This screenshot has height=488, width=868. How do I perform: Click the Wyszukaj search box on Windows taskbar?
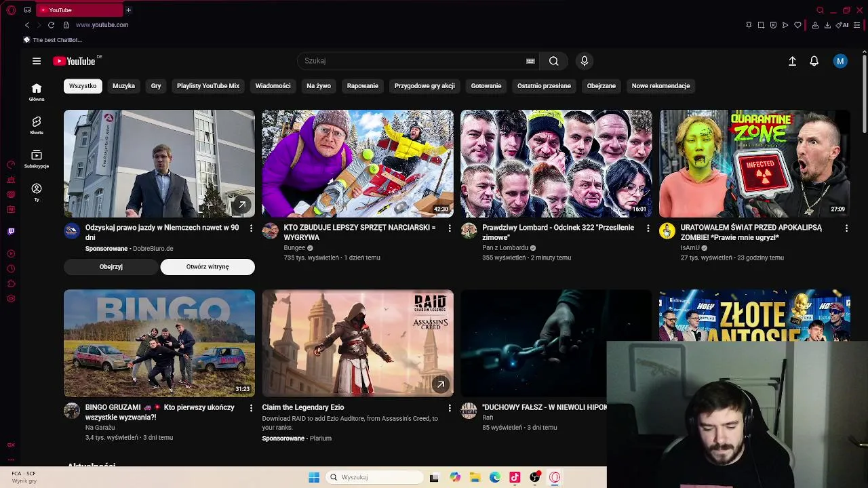point(374,477)
